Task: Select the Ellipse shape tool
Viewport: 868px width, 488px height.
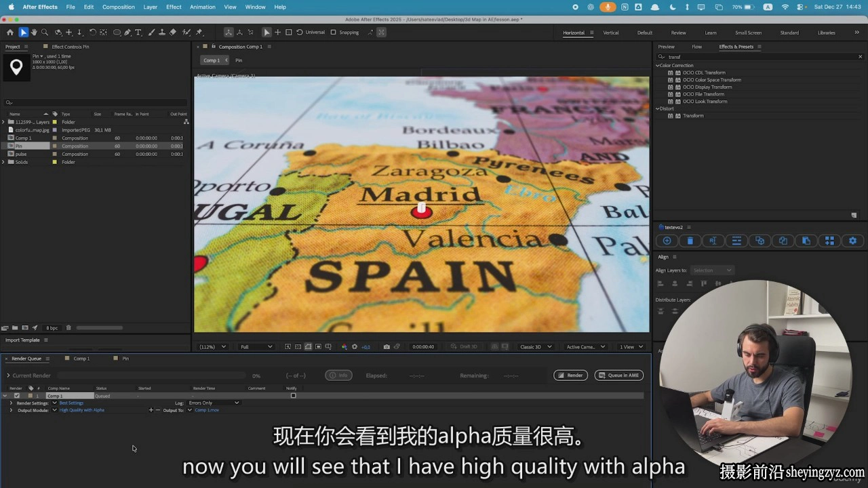Action: (117, 32)
